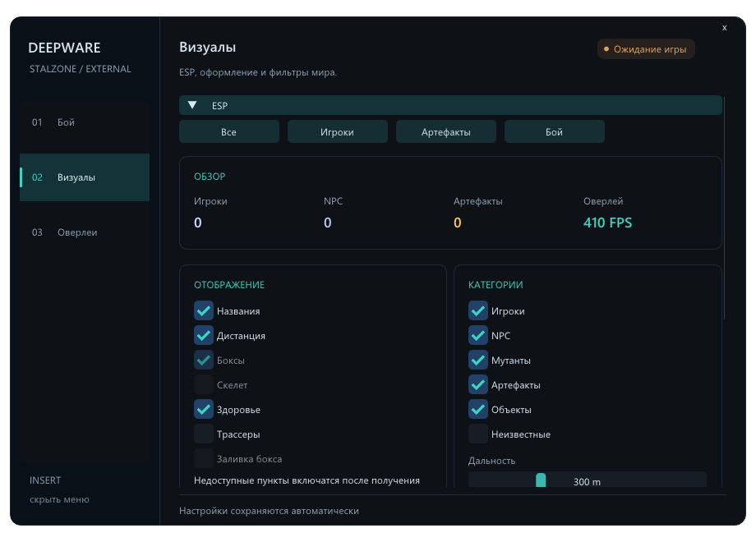Uncheck the Здоровье checkbox
This screenshot has height=542, width=756.
tap(204, 409)
